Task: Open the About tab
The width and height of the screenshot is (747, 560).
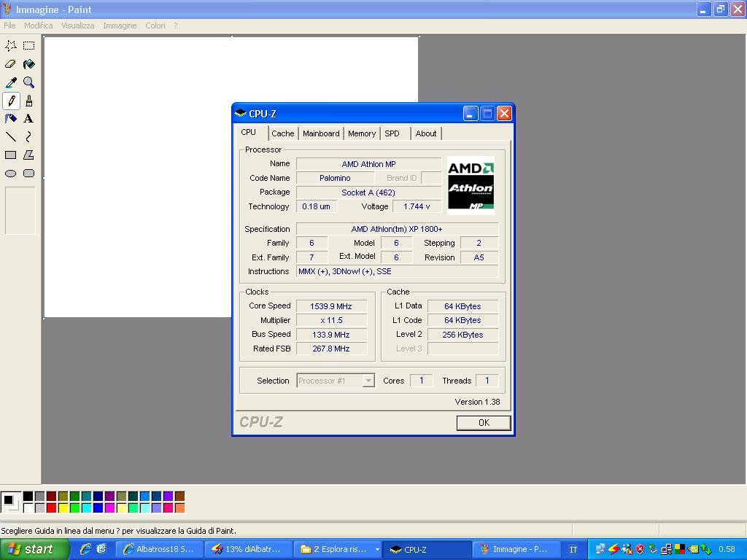Action: (x=425, y=134)
